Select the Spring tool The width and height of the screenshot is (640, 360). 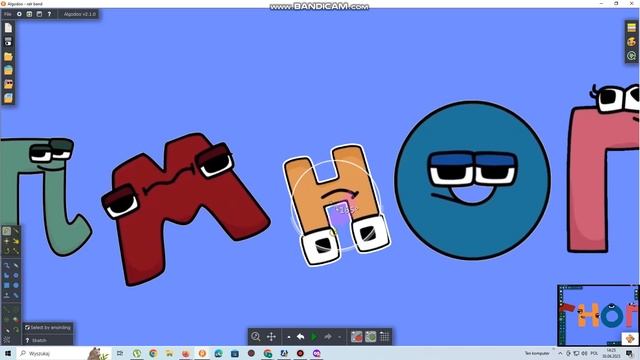click(7, 310)
